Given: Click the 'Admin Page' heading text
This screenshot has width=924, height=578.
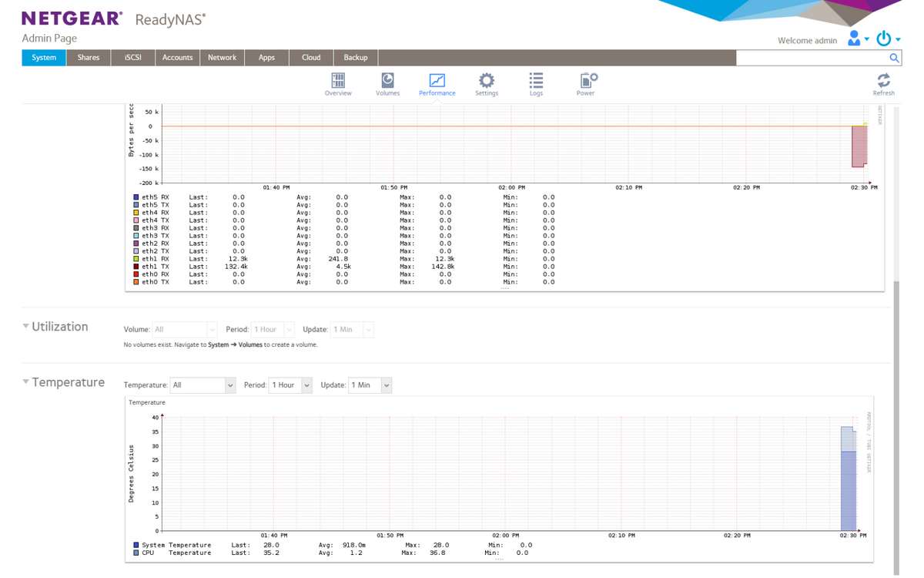Looking at the screenshot, I should (x=49, y=39).
